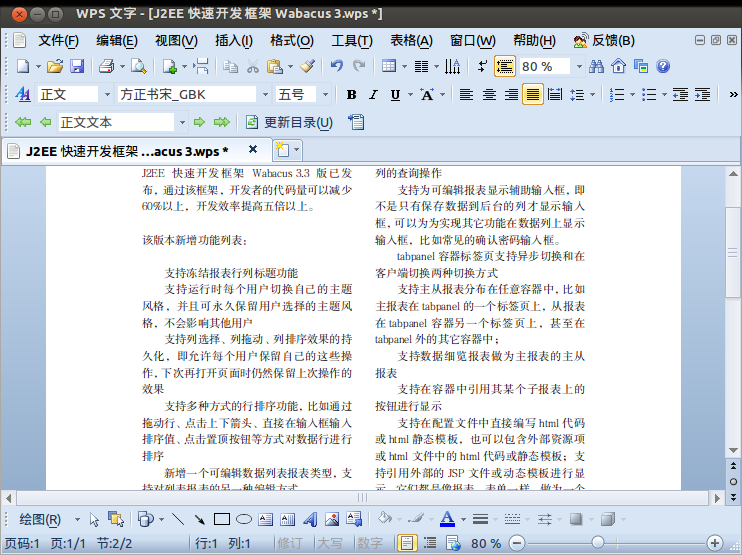Open the new tab dropdown arrow
The width and height of the screenshot is (742, 555).
pos(296,150)
